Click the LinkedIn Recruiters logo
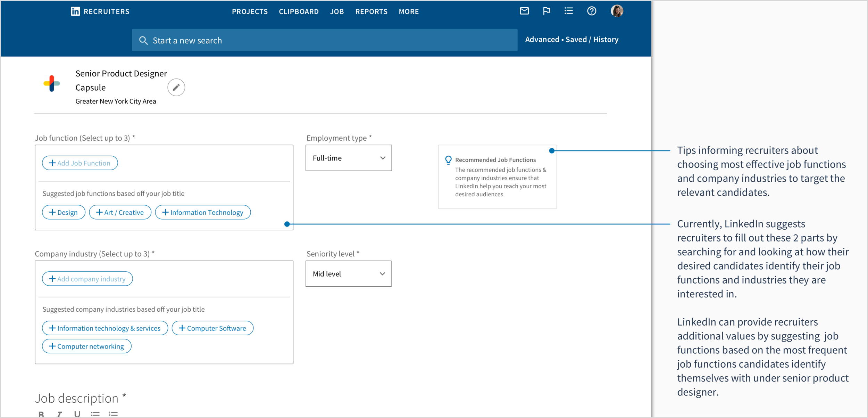Viewport: 868px width, 418px height. point(100,11)
